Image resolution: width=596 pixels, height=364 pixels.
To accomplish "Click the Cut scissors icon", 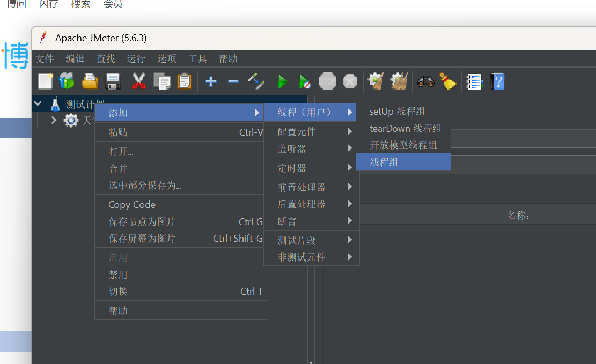I will coord(139,81).
